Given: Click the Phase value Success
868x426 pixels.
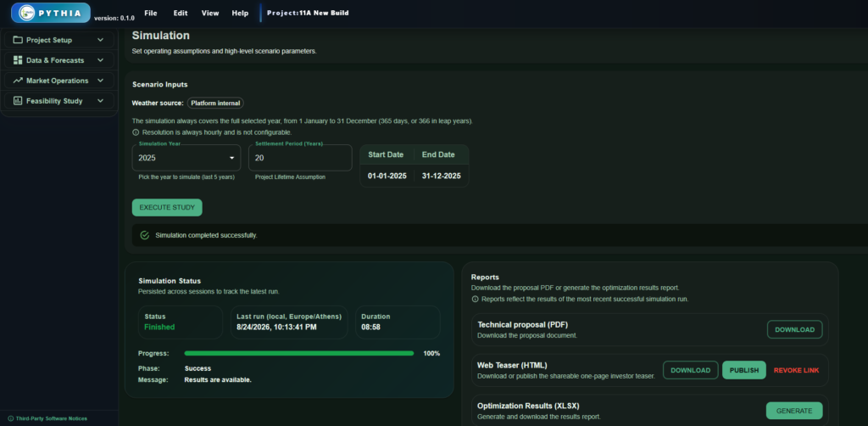Looking at the screenshot, I should (x=198, y=368).
